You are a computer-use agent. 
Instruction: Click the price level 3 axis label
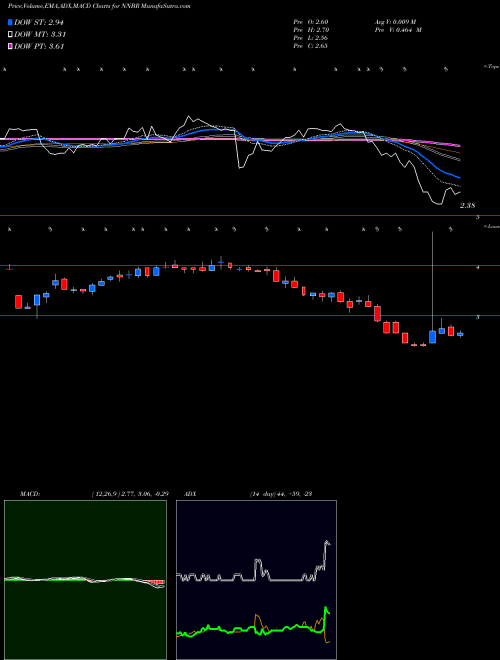(x=478, y=317)
